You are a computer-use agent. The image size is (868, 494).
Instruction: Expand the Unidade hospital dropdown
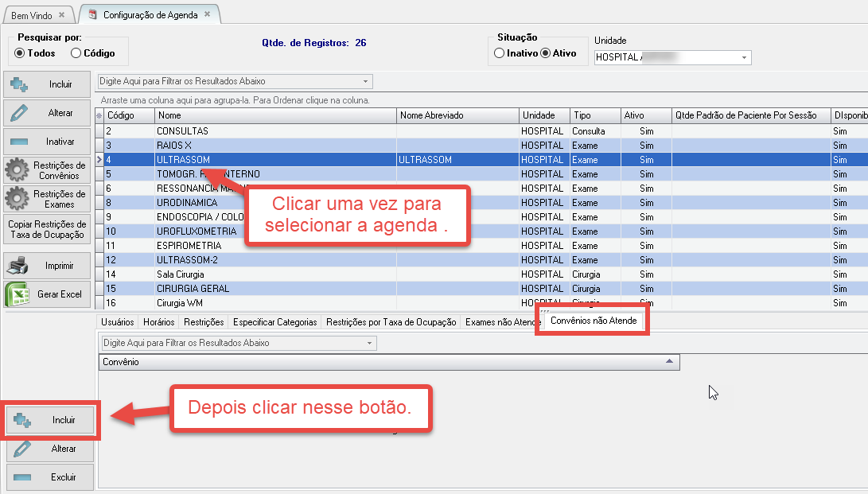745,58
